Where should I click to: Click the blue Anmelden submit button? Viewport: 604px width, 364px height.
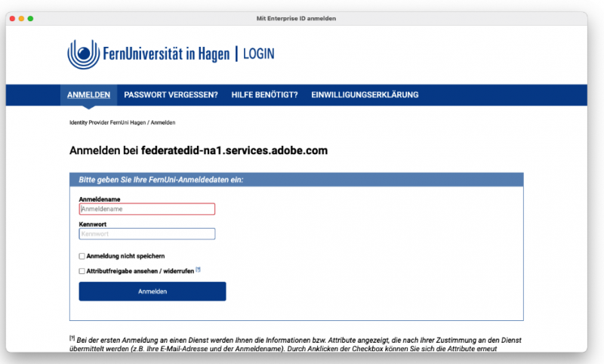pyautogui.click(x=153, y=292)
